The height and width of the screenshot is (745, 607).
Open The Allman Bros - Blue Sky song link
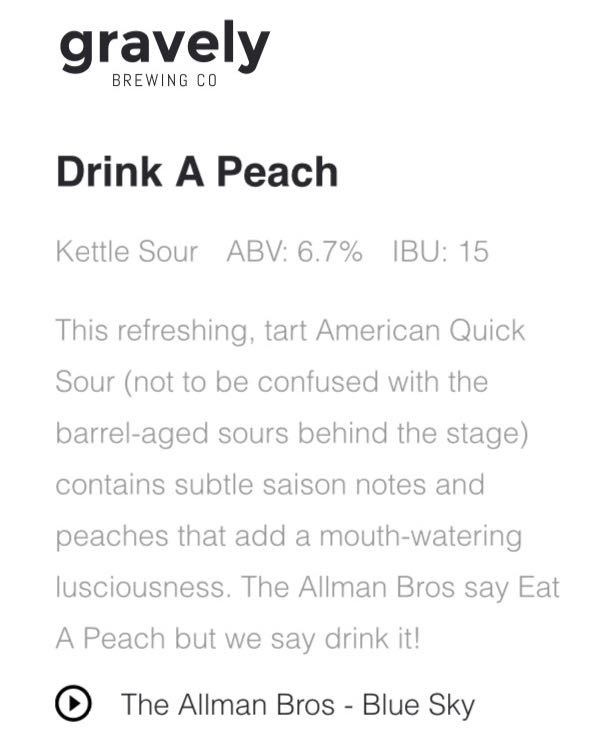[x=297, y=704]
